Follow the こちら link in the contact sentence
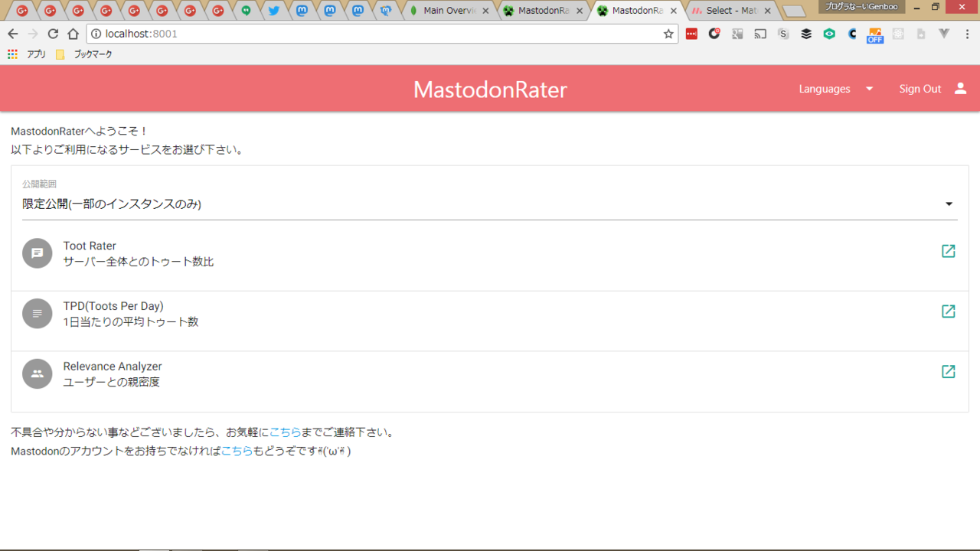 (286, 432)
